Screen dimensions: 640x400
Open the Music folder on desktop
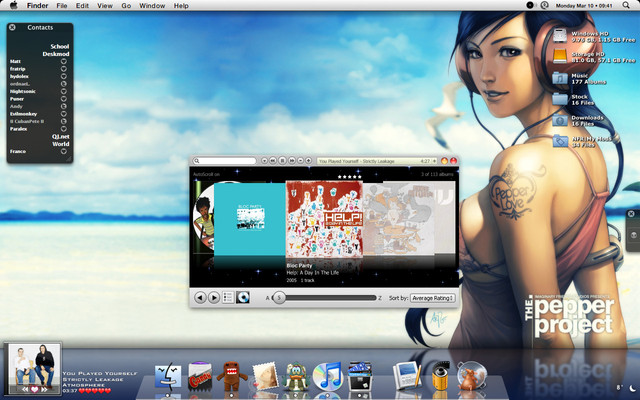click(x=560, y=78)
